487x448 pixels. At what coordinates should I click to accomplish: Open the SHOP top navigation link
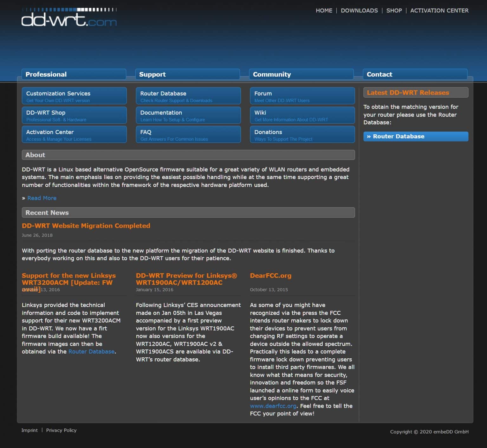coord(394,10)
